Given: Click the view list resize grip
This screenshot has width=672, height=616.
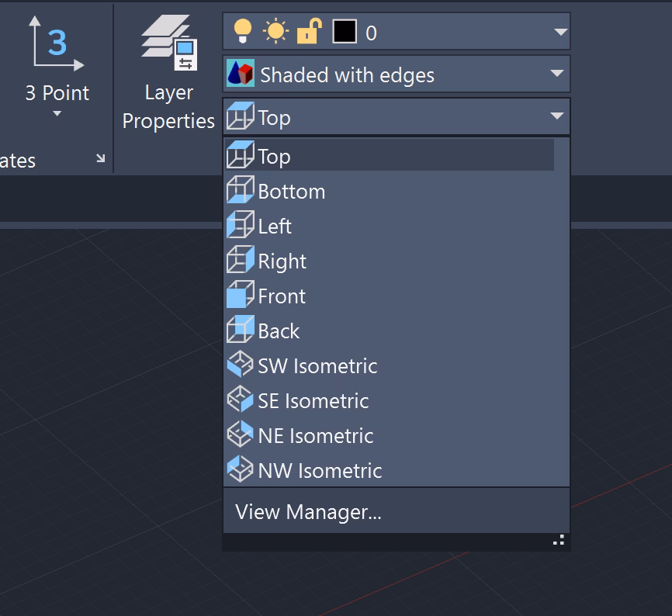Looking at the screenshot, I should tap(559, 540).
